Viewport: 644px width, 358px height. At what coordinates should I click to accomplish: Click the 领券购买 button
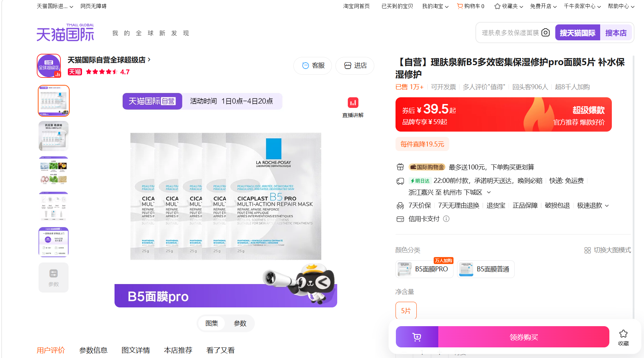(524, 337)
